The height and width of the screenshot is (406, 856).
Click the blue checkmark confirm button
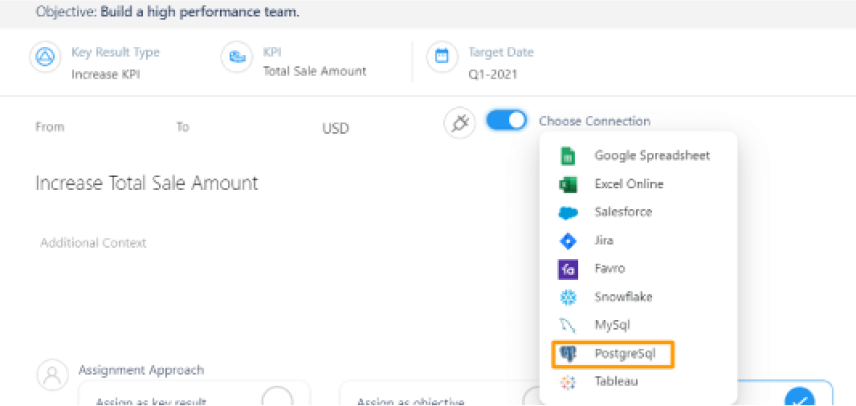click(800, 398)
